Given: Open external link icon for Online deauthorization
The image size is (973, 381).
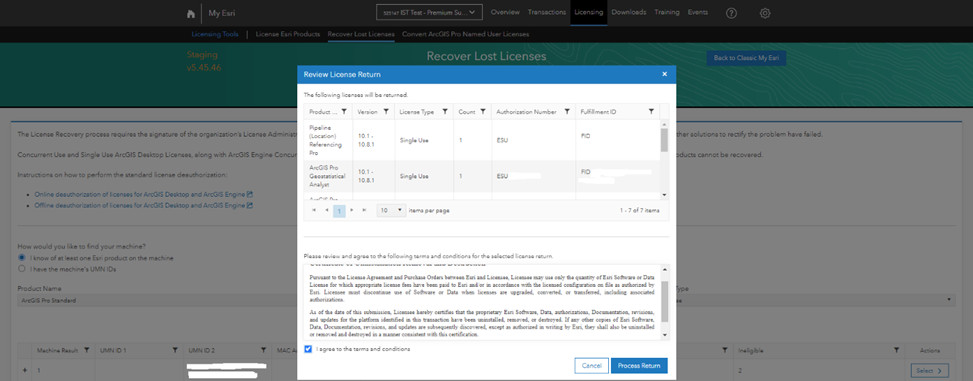Looking at the screenshot, I should point(250,194).
